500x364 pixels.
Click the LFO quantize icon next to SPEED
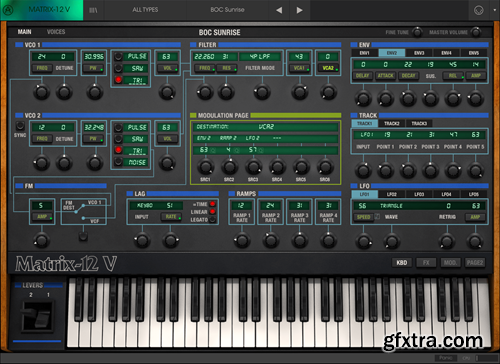tap(377, 217)
